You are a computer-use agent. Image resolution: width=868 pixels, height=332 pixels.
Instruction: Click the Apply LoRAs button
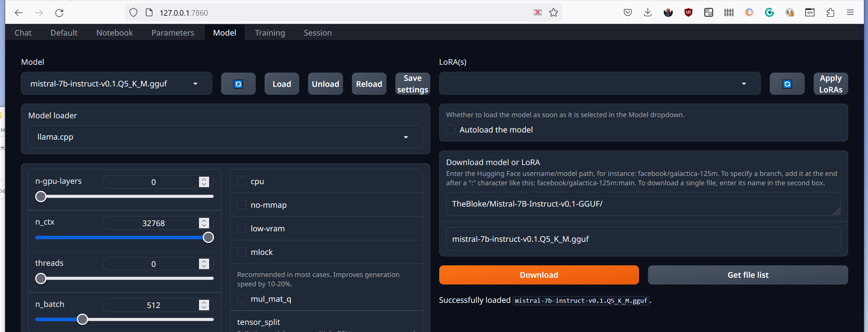click(831, 84)
